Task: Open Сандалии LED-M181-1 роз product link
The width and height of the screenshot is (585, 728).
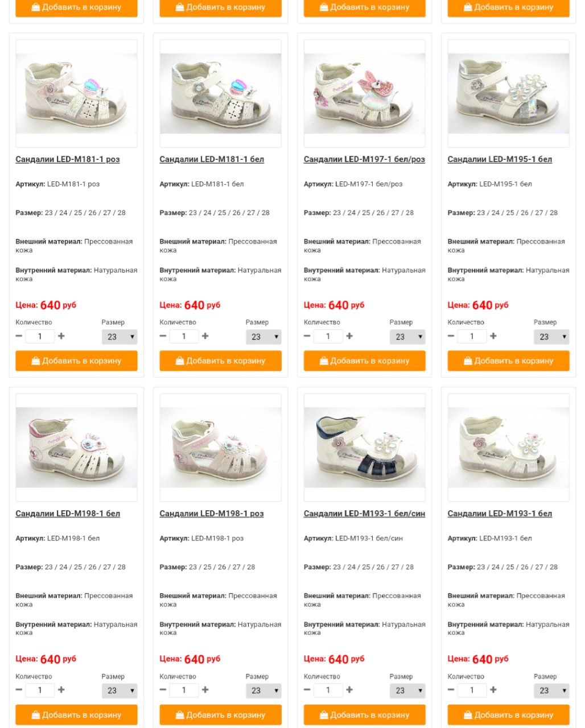Action: tap(67, 159)
